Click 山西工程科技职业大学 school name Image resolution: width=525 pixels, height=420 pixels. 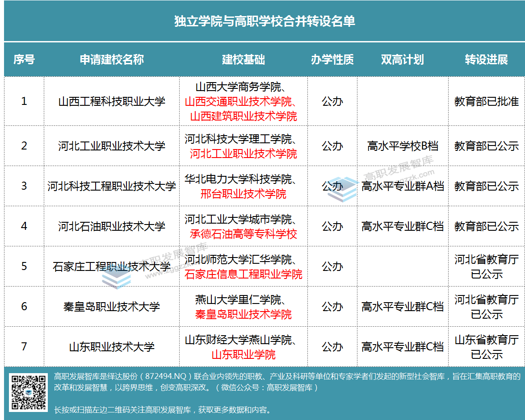coord(112,101)
